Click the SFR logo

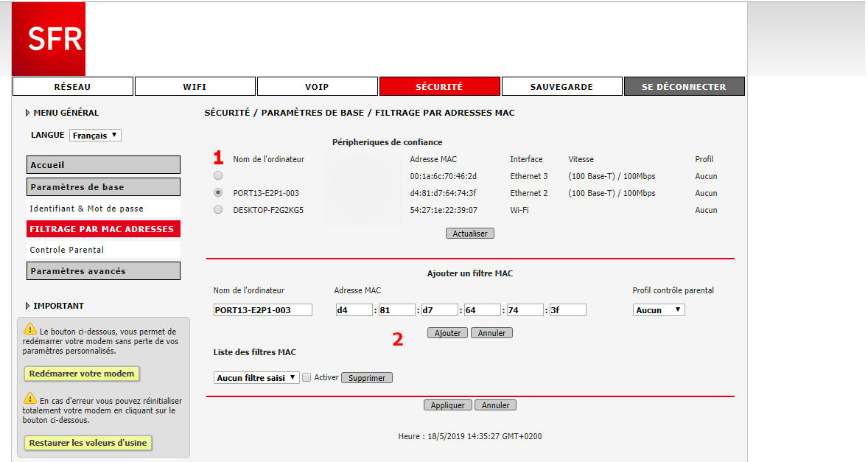coord(49,38)
